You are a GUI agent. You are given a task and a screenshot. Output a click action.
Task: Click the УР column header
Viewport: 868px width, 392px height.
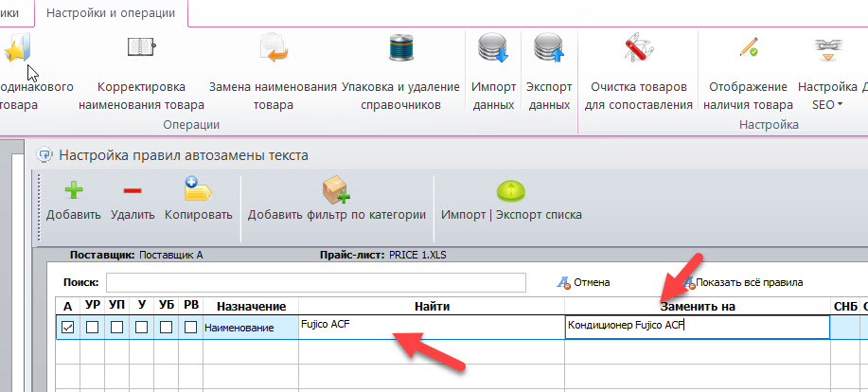coord(92,306)
